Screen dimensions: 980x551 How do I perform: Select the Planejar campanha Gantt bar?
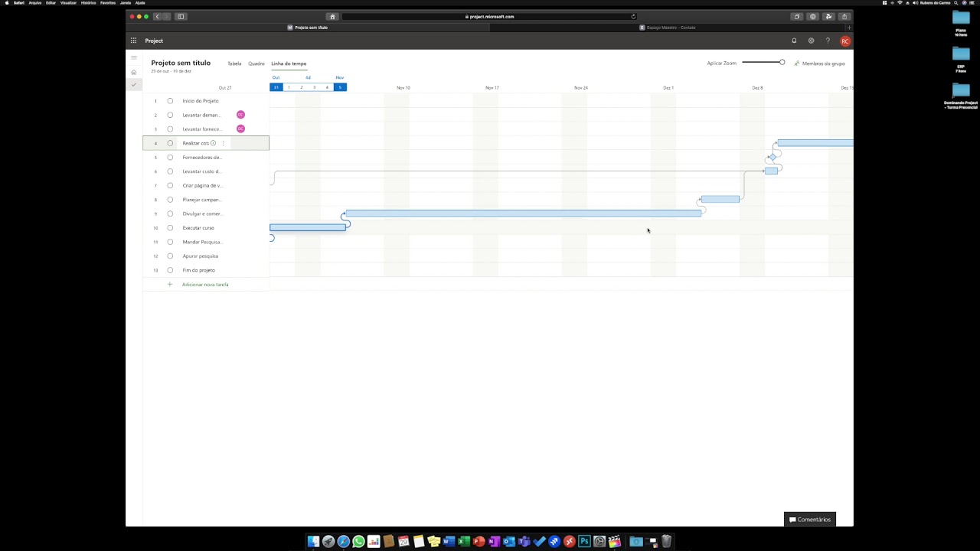click(x=720, y=199)
